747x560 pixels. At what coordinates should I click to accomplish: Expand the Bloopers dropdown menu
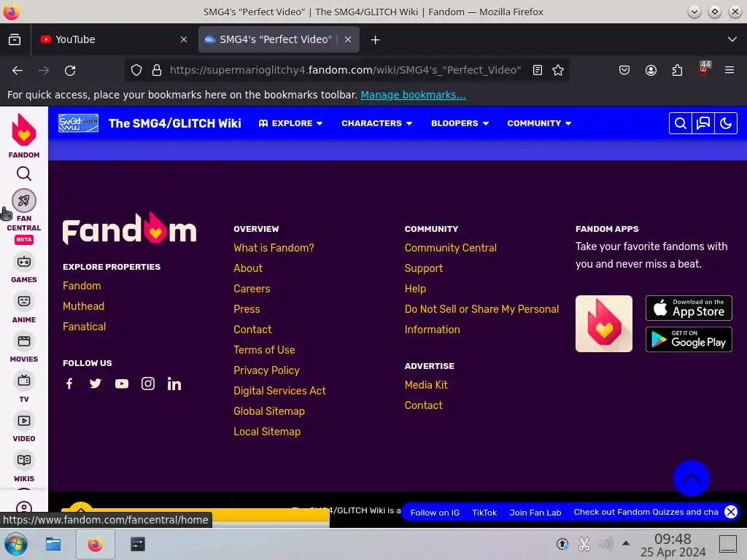click(x=460, y=123)
